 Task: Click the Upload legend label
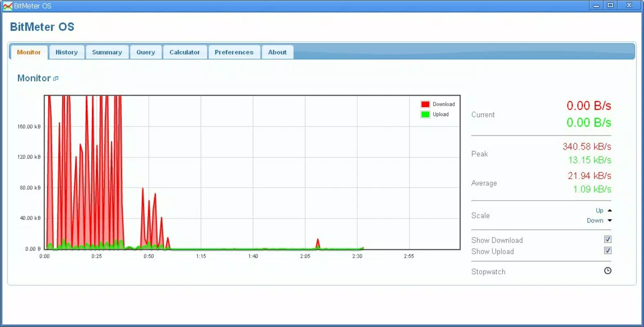point(441,114)
